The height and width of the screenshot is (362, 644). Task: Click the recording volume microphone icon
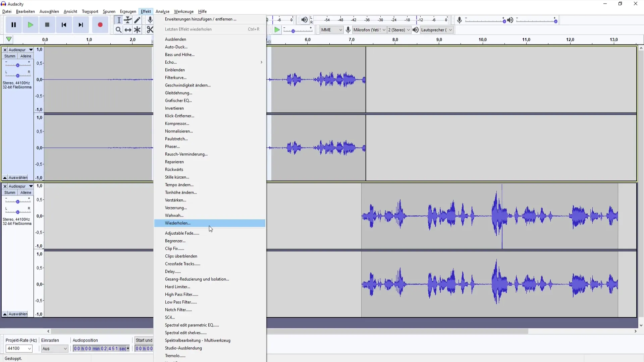(460, 20)
